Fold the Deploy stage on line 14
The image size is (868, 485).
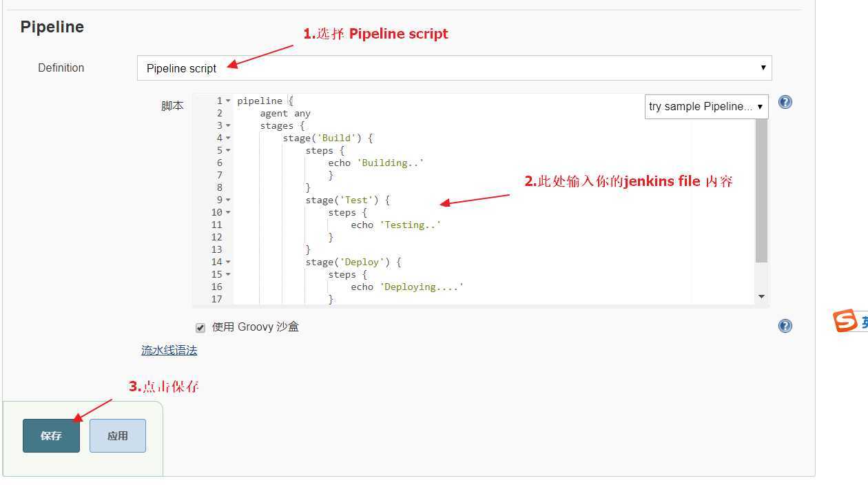228,262
